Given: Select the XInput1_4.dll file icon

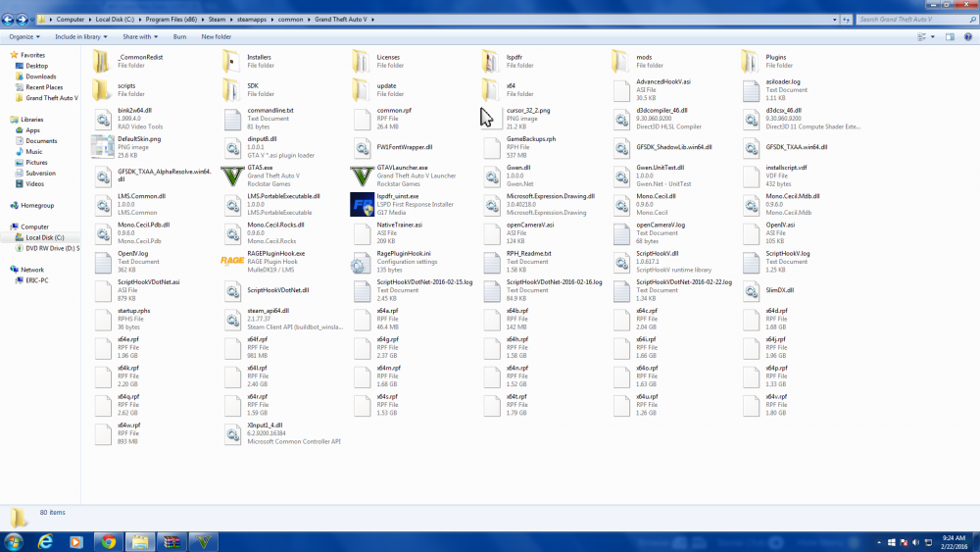Looking at the screenshot, I should [232, 433].
